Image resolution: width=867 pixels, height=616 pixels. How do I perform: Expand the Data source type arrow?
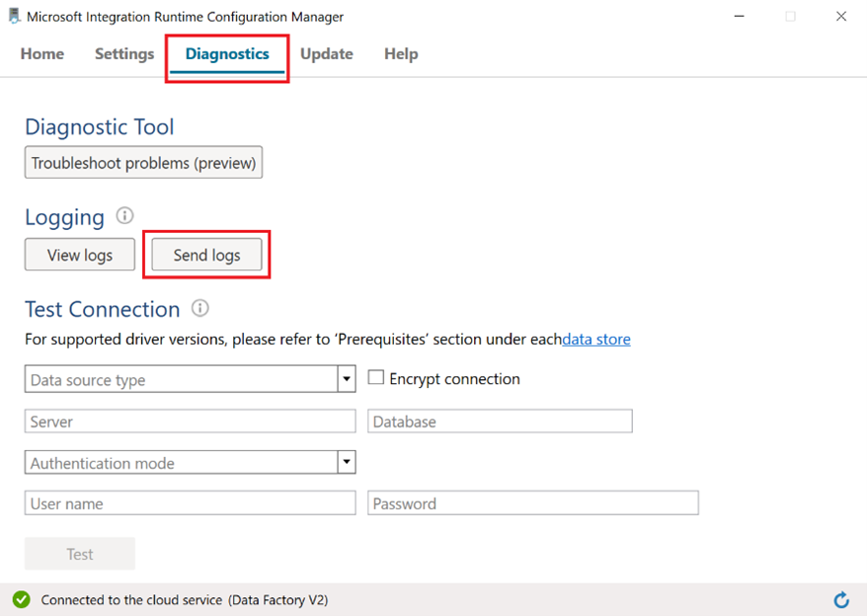[x=346, y=379]
